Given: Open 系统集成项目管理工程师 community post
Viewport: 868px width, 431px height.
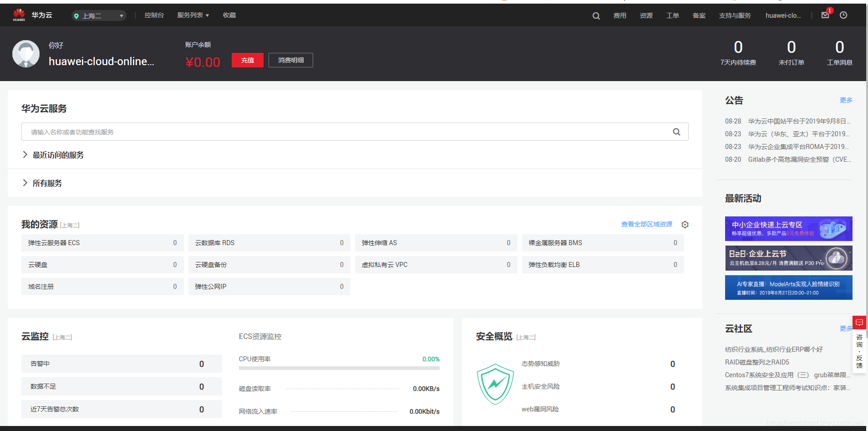Looking at the screenshot, I should click(788, 388).
